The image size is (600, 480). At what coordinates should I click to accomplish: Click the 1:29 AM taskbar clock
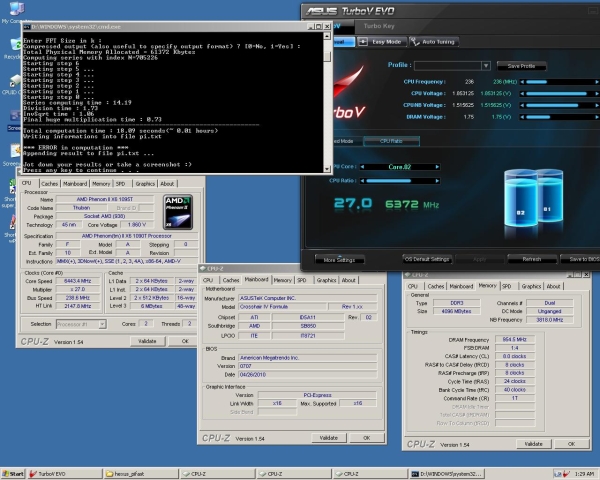pos(584,474)
